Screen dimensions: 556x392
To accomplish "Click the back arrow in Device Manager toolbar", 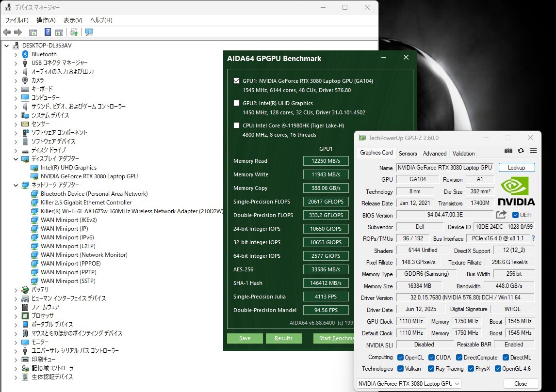I will tap(7, 32).
